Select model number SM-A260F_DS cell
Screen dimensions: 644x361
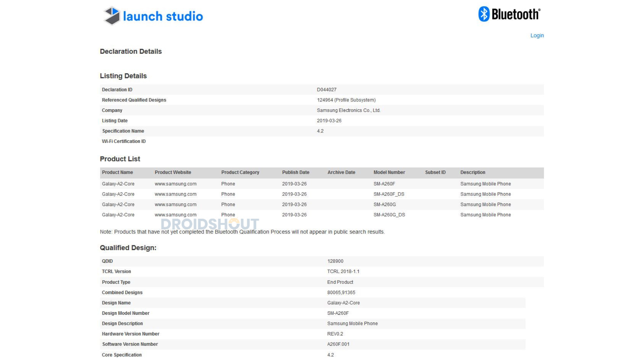389,194
